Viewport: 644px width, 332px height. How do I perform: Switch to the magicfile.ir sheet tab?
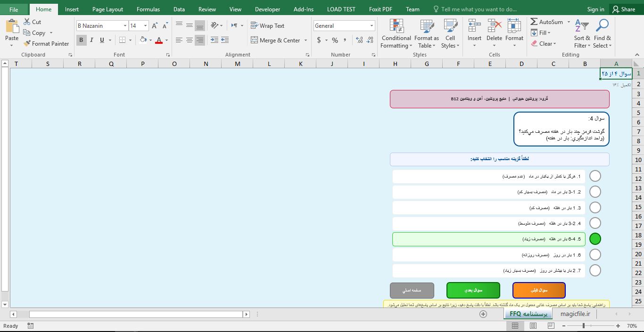[x=575, y=314]
